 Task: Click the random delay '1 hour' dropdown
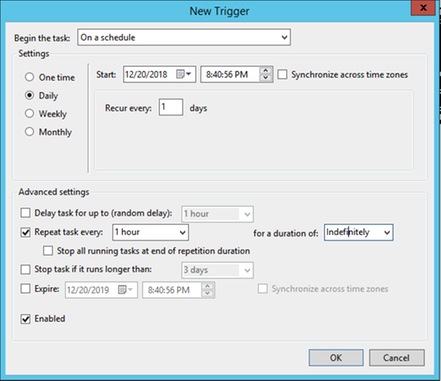(217, 214)
